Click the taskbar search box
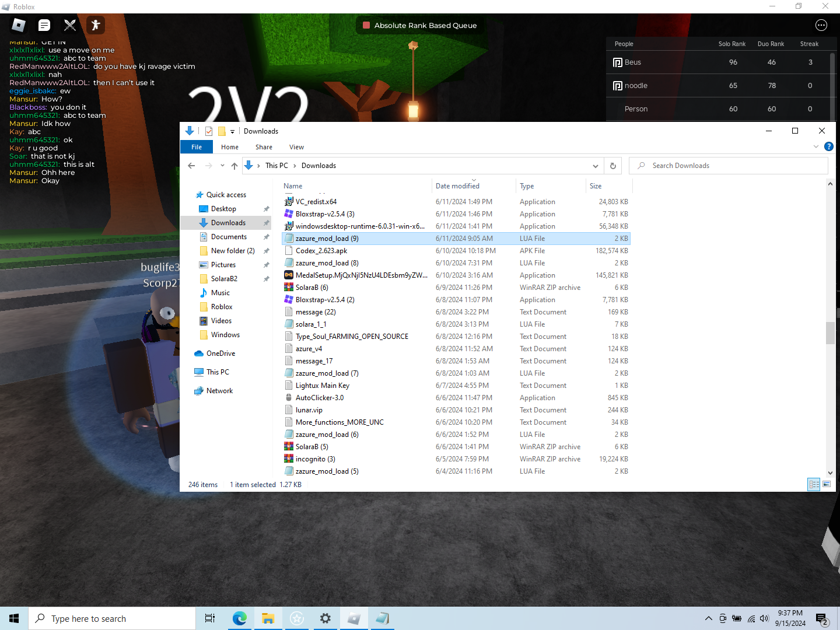Image resolution: width=840 pixels, height=630 pixels. tap(112, 618)
